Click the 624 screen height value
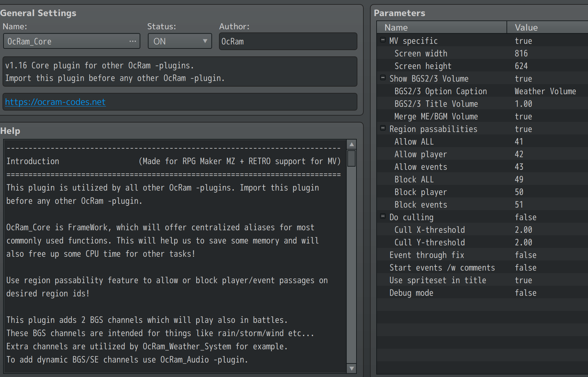This screenshot has width=588, height=377. coord(521,66)
